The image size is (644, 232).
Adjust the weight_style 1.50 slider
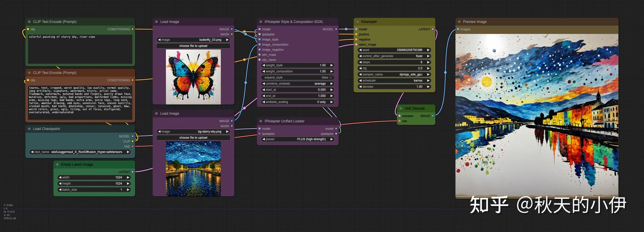[297, 65]
